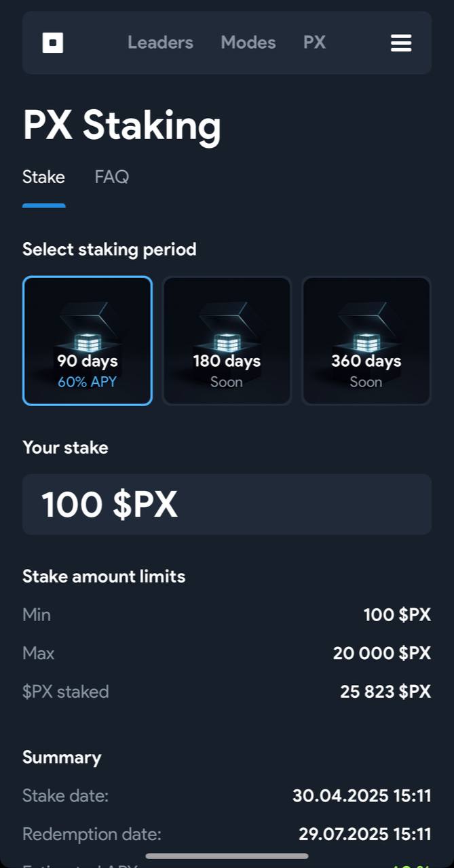Screen dimensions: 454x868
Task: Tap the Redemption date value
Action: tap(365, 833)
